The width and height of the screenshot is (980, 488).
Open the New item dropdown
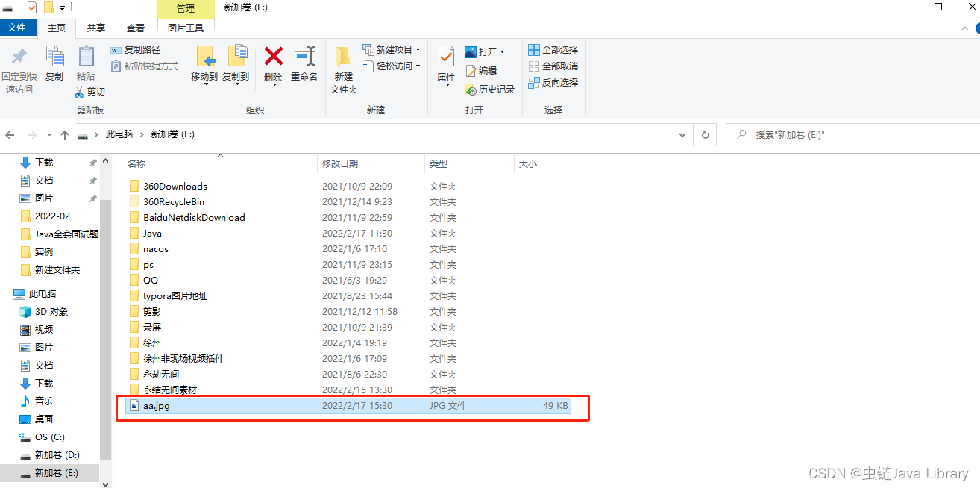[x=392, y=50]
